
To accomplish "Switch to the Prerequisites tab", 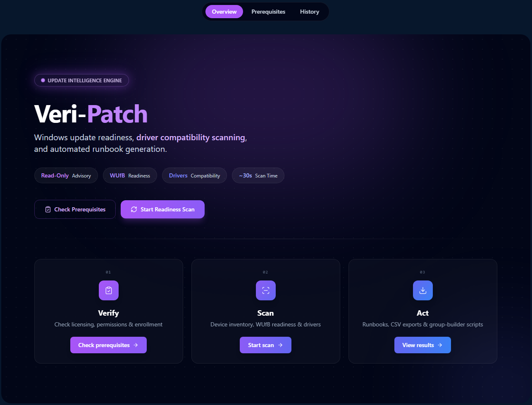I will [x=268, y=12].
